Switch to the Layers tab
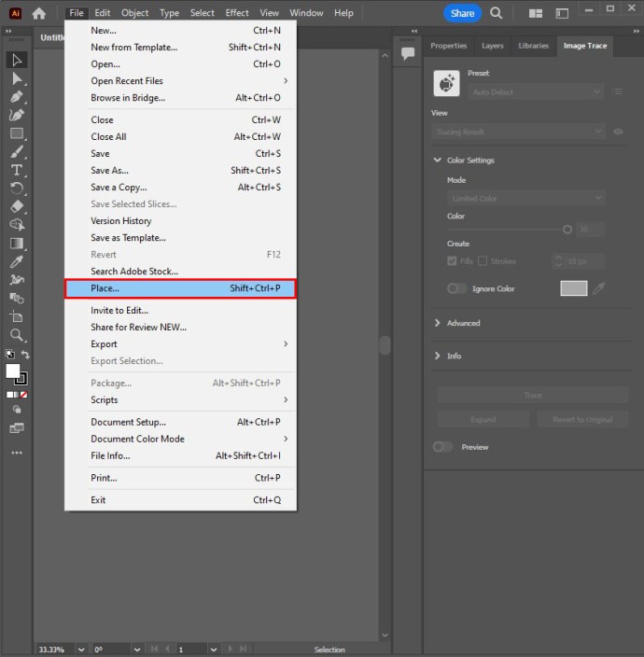This screenshot has width=644, height=657. point(492,46)
